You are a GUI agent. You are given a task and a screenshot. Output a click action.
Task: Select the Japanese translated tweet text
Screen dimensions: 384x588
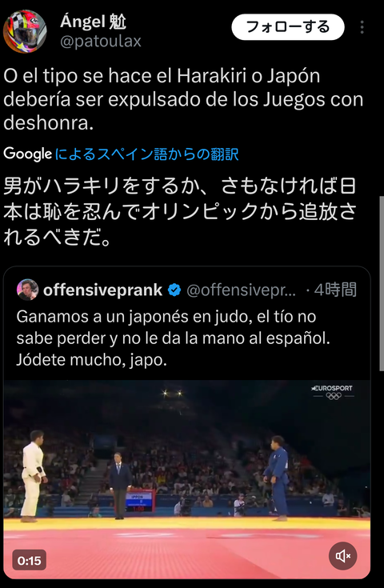pos(180,211)
